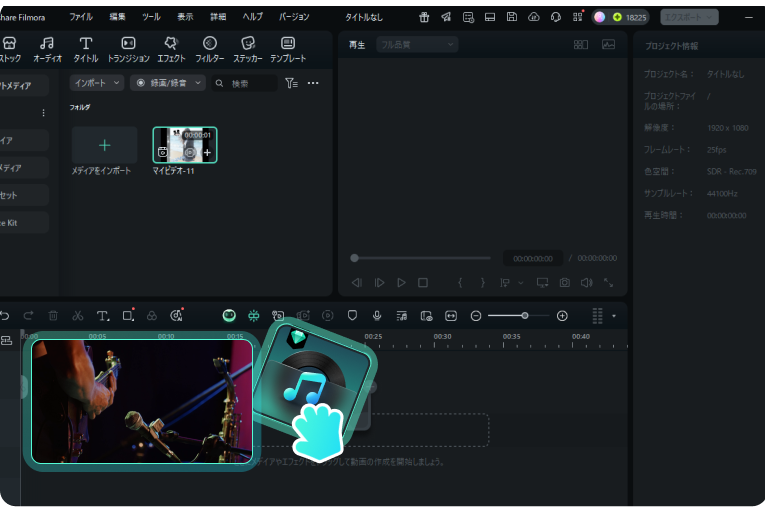Image resolution: width=768 pixels, height=507 pixels.
Task: Toggle the timeline shield marker icon
Action: click(x=352, y=316)
